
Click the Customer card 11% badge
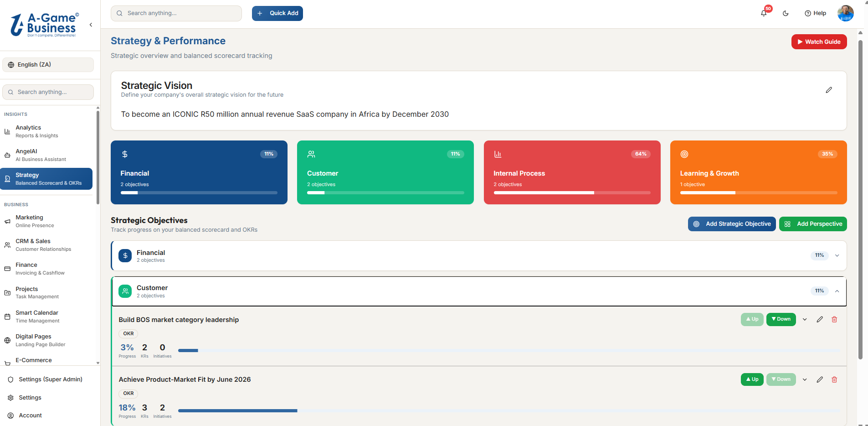click(455, 154)
